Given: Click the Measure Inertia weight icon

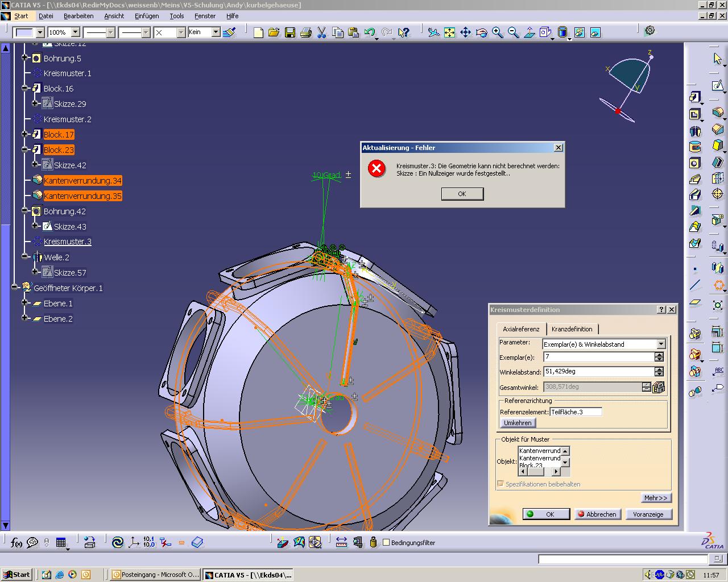Looking at the screenshot, I should coord(373,543).
